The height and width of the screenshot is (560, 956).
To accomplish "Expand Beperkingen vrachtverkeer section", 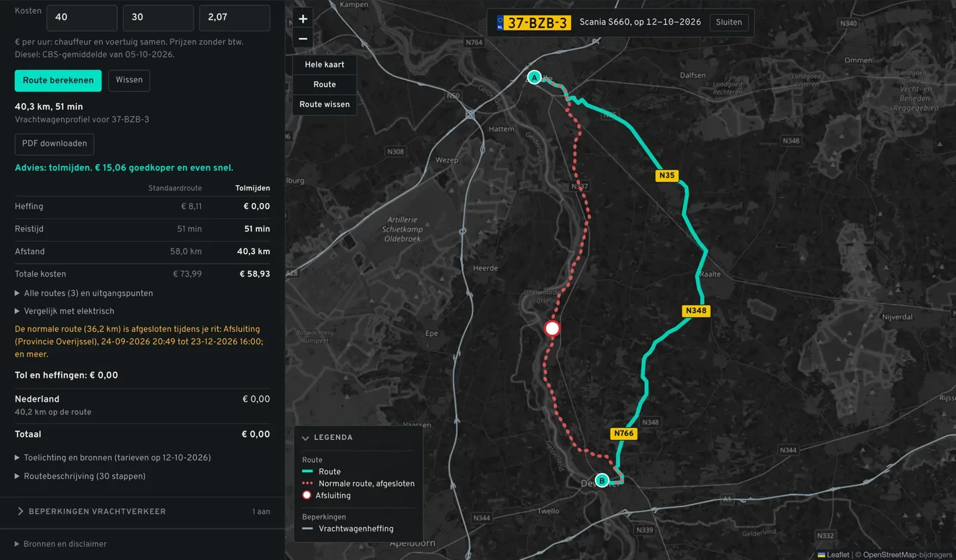I will 142,512.
